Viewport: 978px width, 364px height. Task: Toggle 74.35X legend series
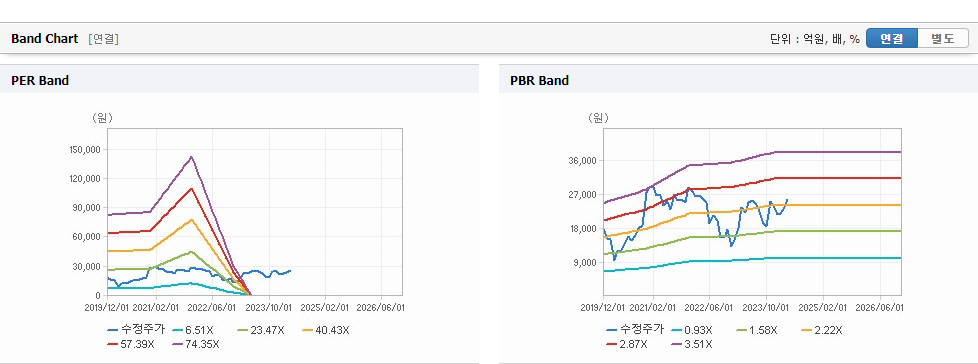(x=196, y=344)
